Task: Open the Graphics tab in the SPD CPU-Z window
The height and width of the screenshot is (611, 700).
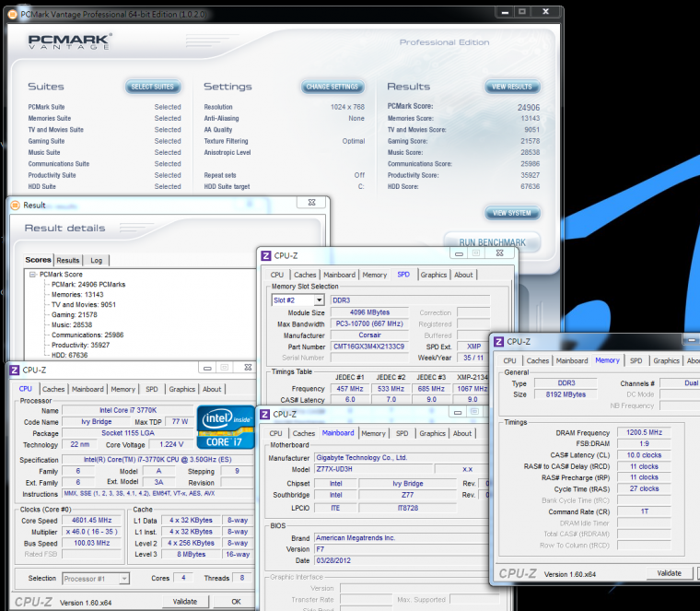Action: coord(433,275)
